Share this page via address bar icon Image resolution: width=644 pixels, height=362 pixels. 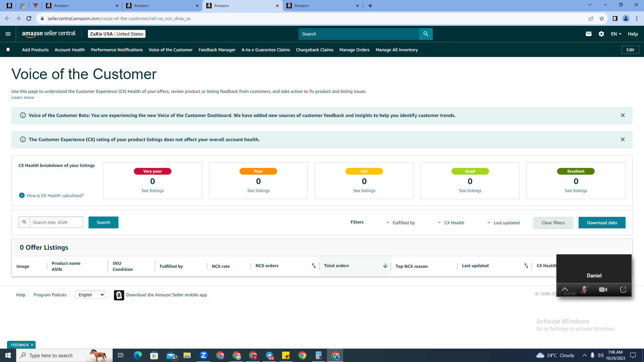(x=591, y=18)
